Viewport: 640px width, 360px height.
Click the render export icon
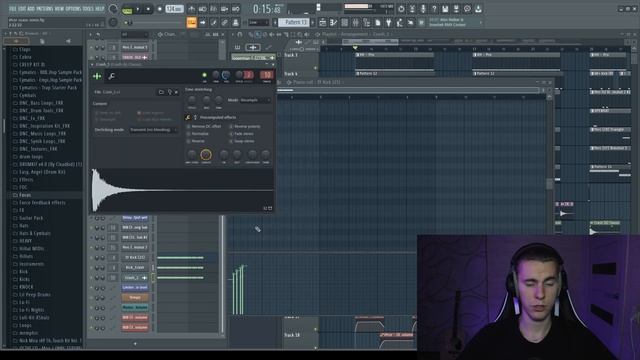coord(456,9)
